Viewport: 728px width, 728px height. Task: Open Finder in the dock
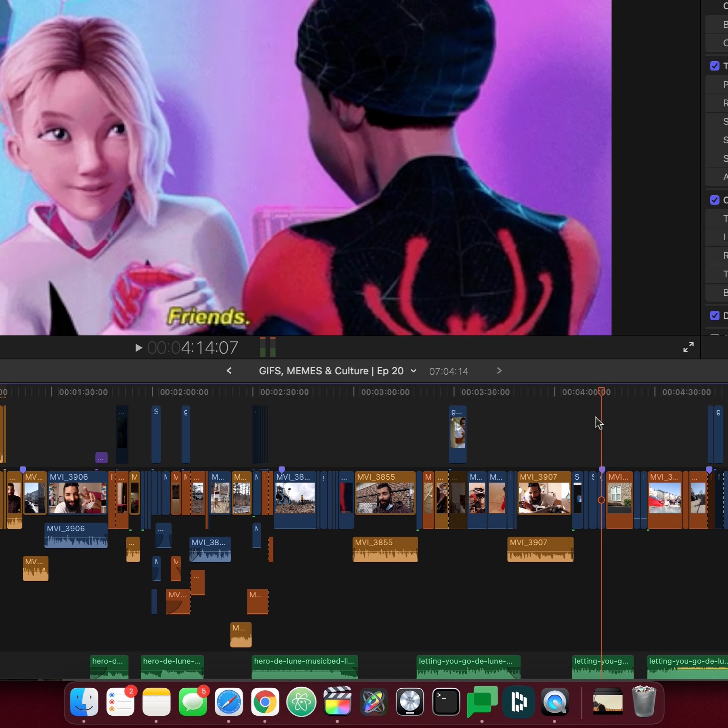84,701
